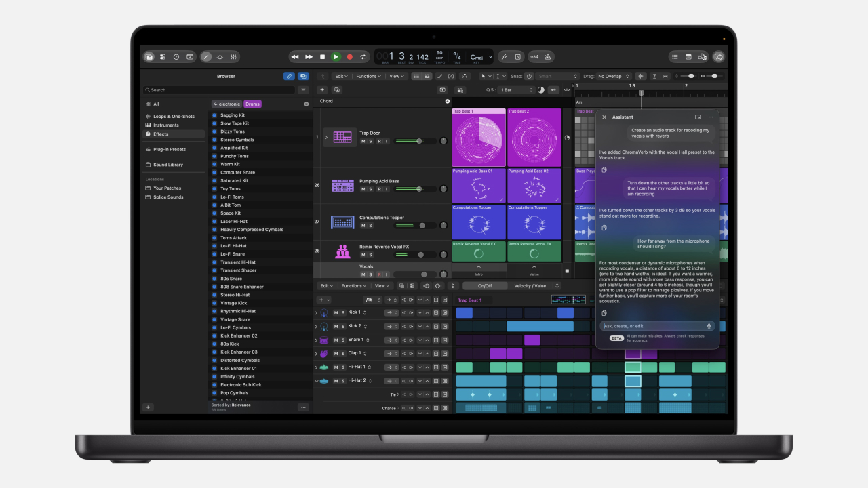Open the Tuner button in the control bar
Image resolution: width=868 pixels, height=488 pixels.
[x=504, y=57]
